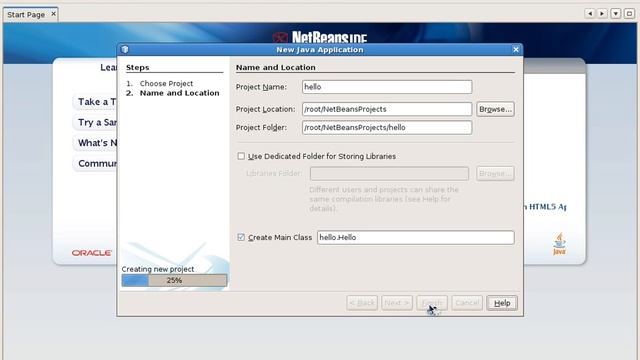Click the Libraries Folder field

(389, 173)
